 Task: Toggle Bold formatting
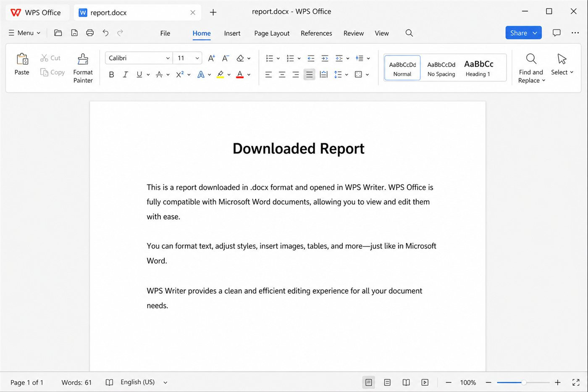[111, 74]
